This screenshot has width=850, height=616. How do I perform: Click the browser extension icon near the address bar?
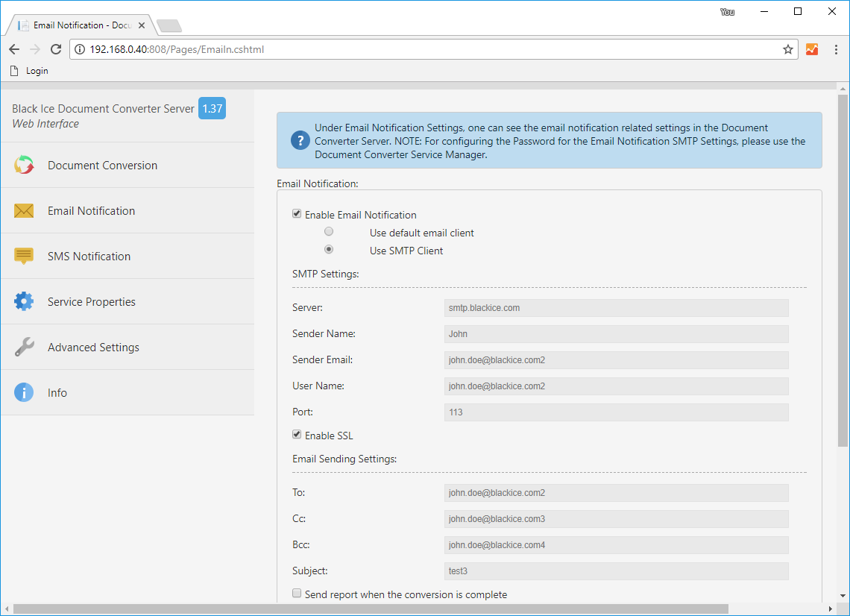[811, 49]
